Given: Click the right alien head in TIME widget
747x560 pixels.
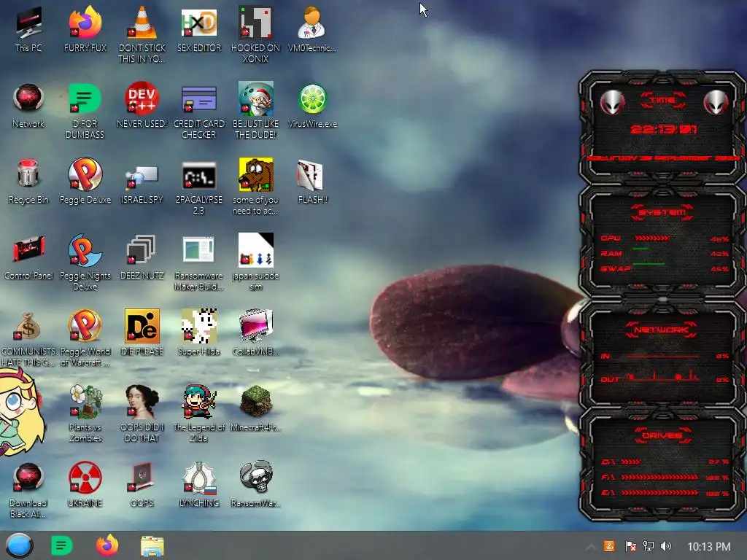Looking at the screenshot, I should coord(715,102).
